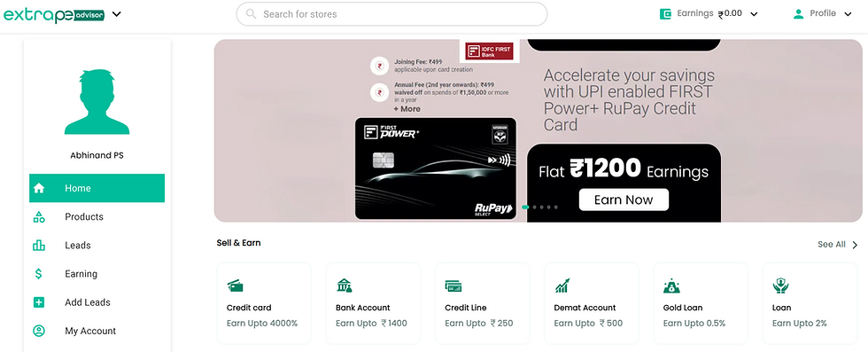The height and width of the screenshot is (352, 868).
Task: Open the Demat Account category card
Action: click(x=592, y=303)
